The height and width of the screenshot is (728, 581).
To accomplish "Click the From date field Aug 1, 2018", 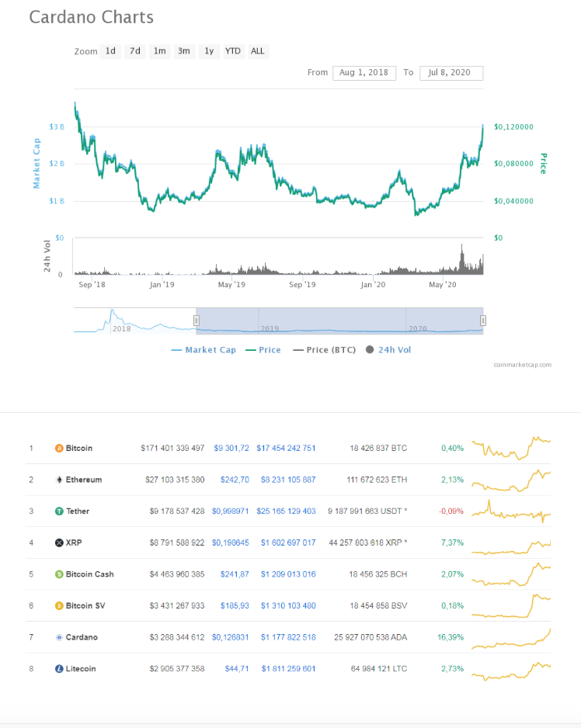I will (364, 73).
